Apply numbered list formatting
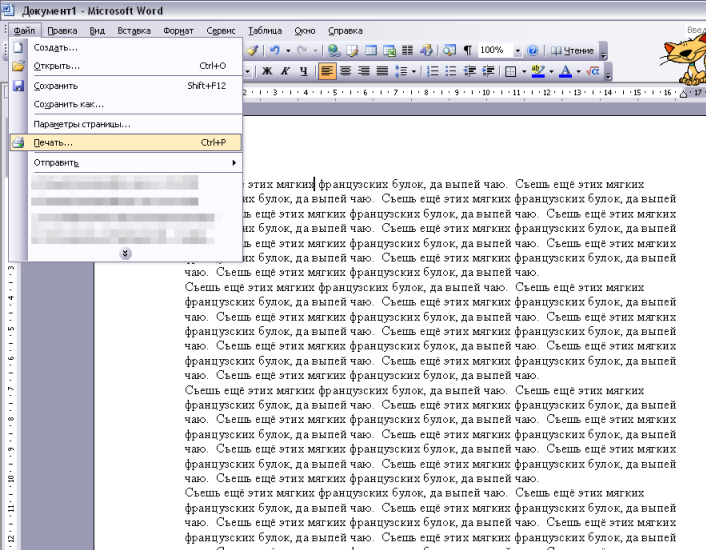Screen dimensions: 706x550 pyautogui.click(x=433, y=72)
